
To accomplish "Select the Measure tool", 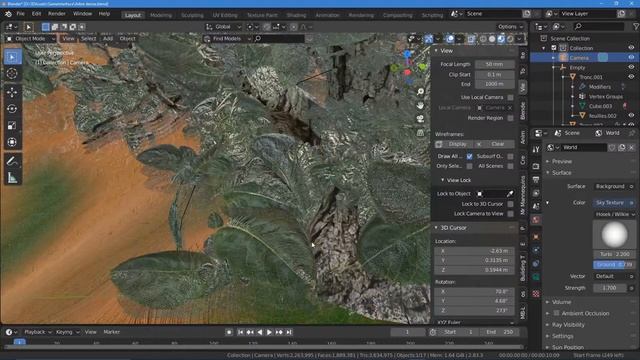I will (x=12, y=178).
